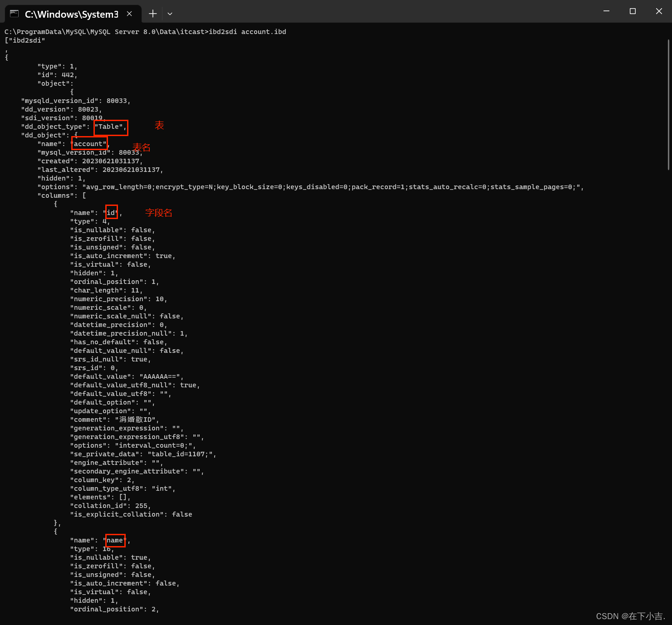Click the "id" column name value
Screen dimensions: 672x625
111,213
